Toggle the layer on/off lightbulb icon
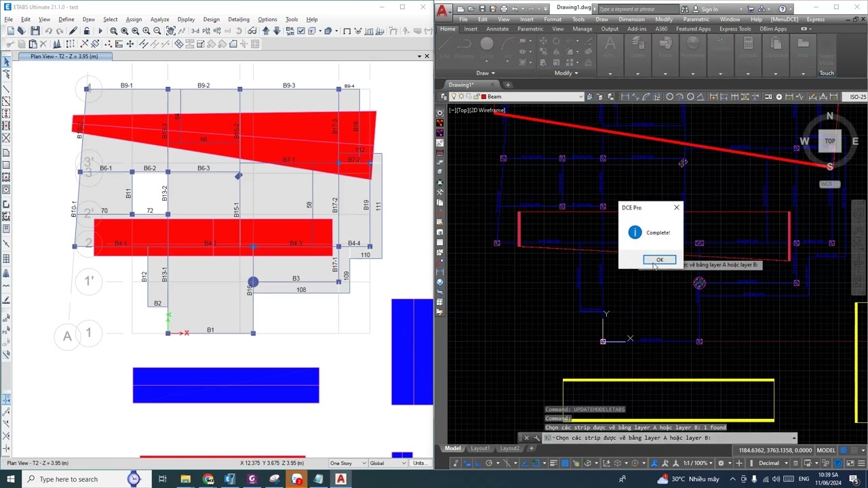Image resolution: width=868 pixels, height=488 pixels. [453, 97]
